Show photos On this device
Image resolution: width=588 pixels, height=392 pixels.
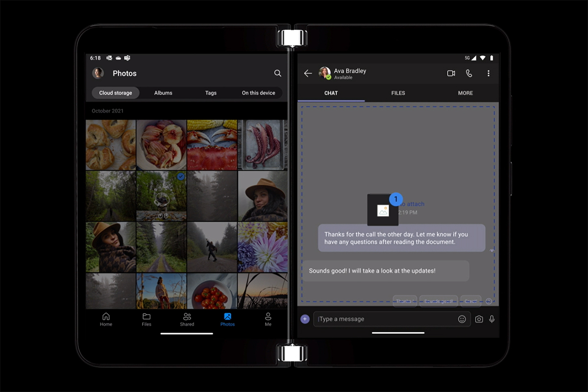(258, 93)
